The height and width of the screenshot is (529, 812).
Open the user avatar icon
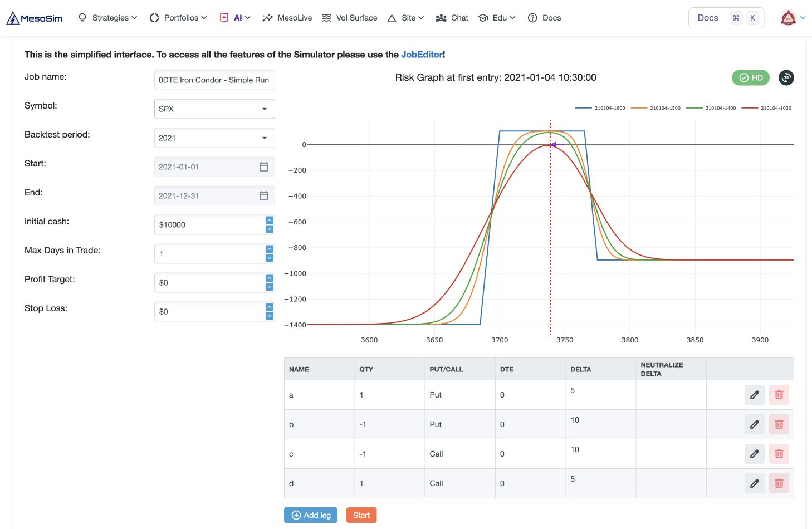point(788,18)
